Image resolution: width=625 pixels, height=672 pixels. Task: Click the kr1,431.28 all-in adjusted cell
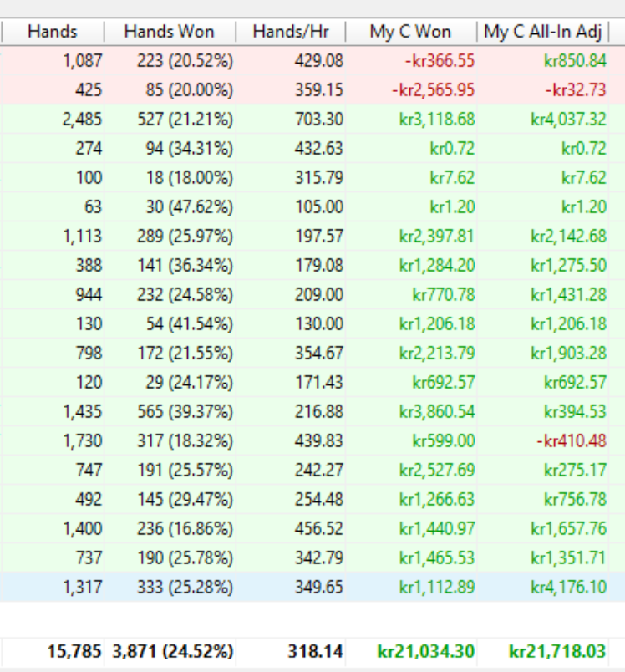pos(568,294)
